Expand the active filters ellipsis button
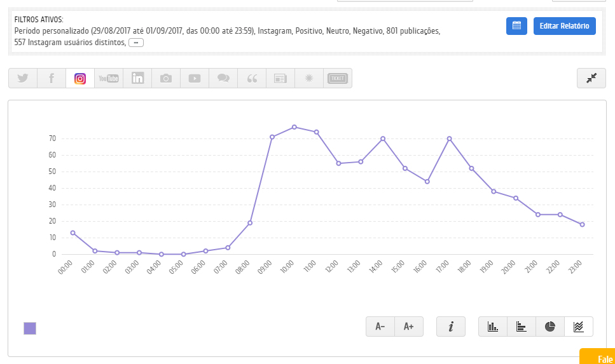This screenshot has width=615, height=364. point(136,43)
